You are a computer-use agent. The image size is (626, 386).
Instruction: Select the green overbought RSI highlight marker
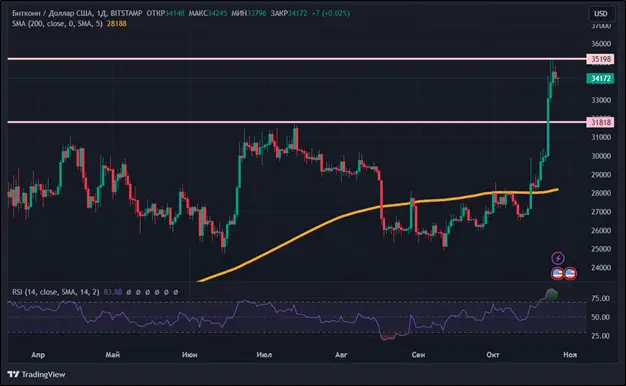coord(551,294)
